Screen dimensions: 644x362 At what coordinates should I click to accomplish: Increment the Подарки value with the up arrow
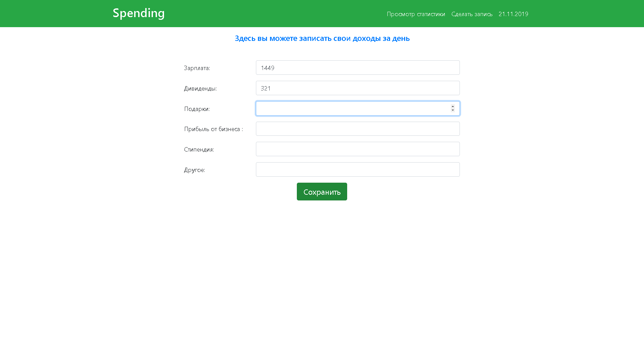[x=452, y=106]
